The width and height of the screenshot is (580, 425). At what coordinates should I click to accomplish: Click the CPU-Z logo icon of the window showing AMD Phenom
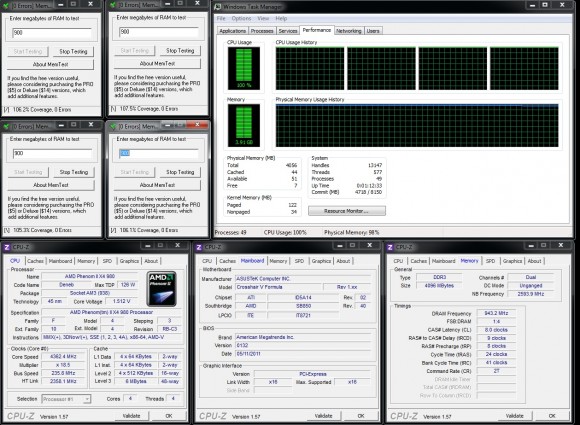coord(7,247)
